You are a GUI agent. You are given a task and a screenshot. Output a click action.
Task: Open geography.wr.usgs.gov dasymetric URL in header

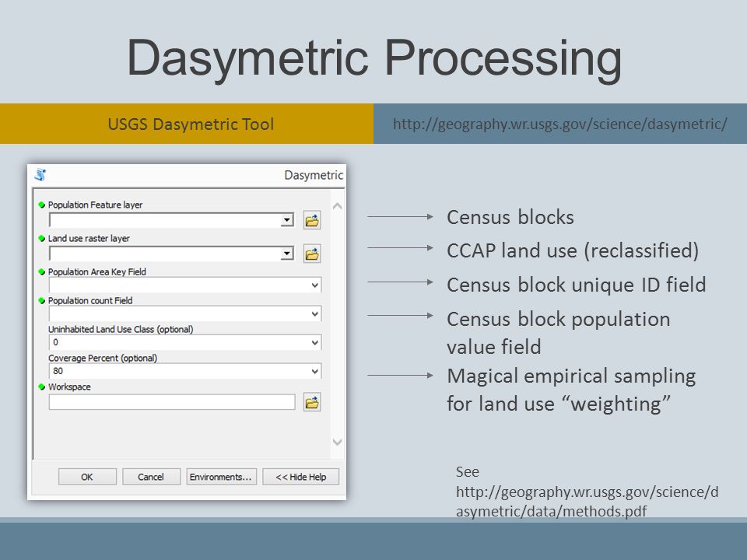click(x=559, y=124)
